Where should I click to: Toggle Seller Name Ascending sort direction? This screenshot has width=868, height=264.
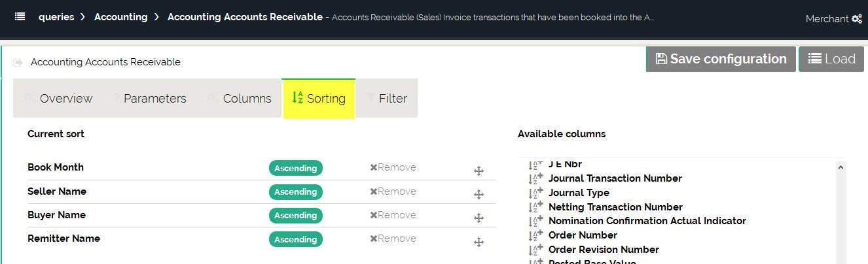pos(295,191)
